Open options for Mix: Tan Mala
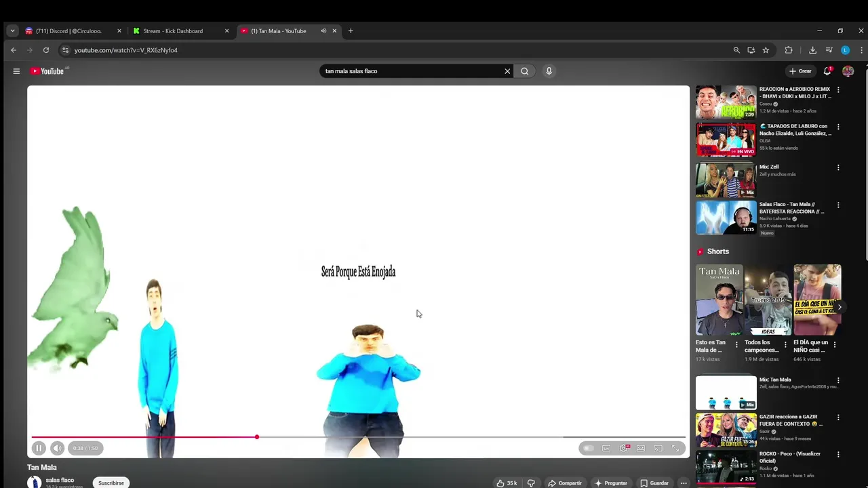The width and height of the screenshot is (868, 488). [838, 380]
